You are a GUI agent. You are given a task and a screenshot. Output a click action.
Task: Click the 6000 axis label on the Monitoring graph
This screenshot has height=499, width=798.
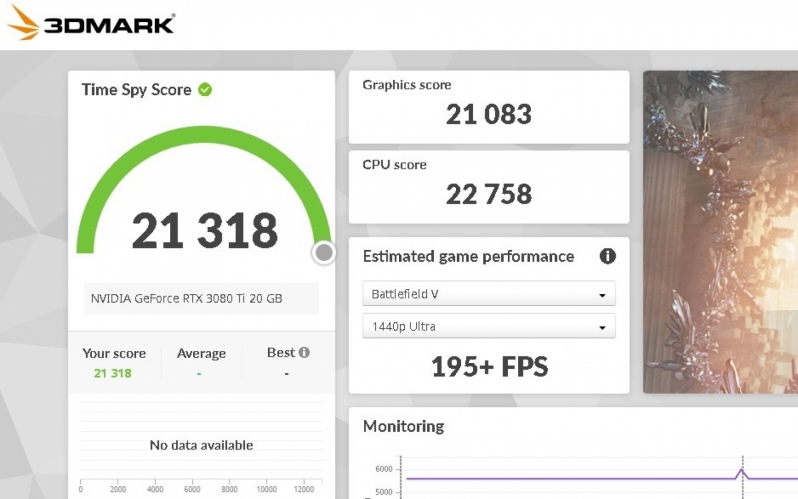point(384,469)
